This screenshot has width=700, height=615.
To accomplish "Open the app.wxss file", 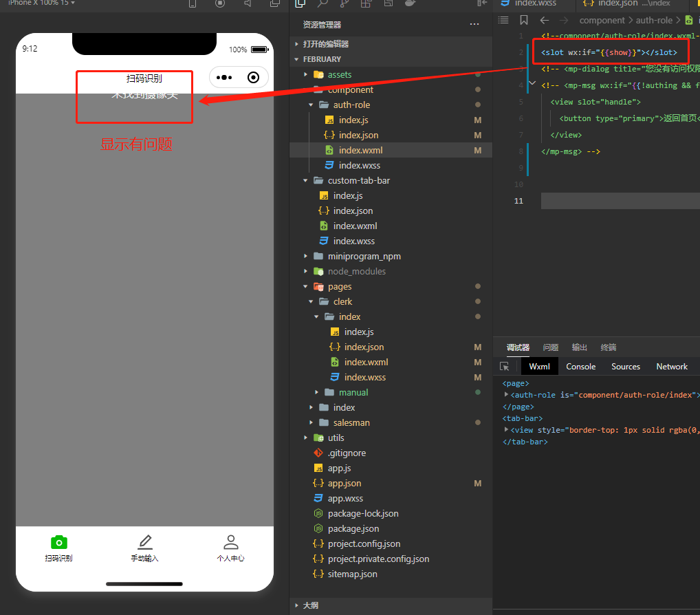I will (345, 499).
